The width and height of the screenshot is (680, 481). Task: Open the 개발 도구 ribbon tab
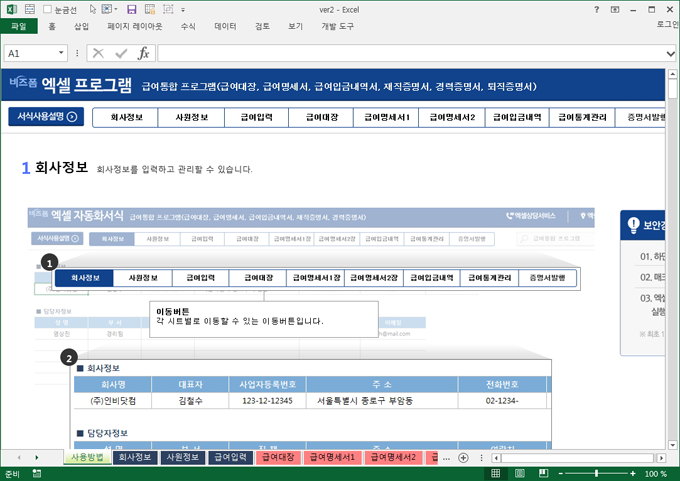[337, 26]
